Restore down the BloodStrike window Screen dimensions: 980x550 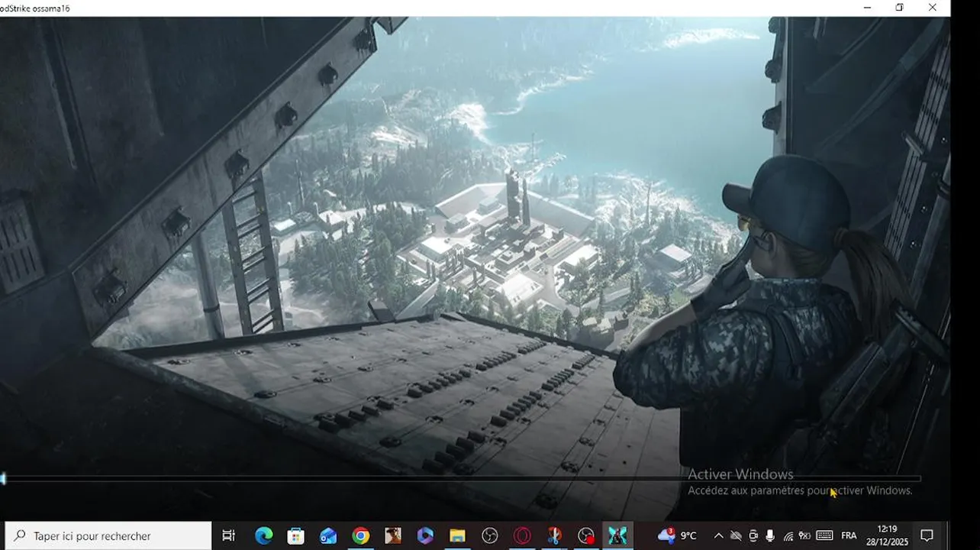tap(900, 8)
